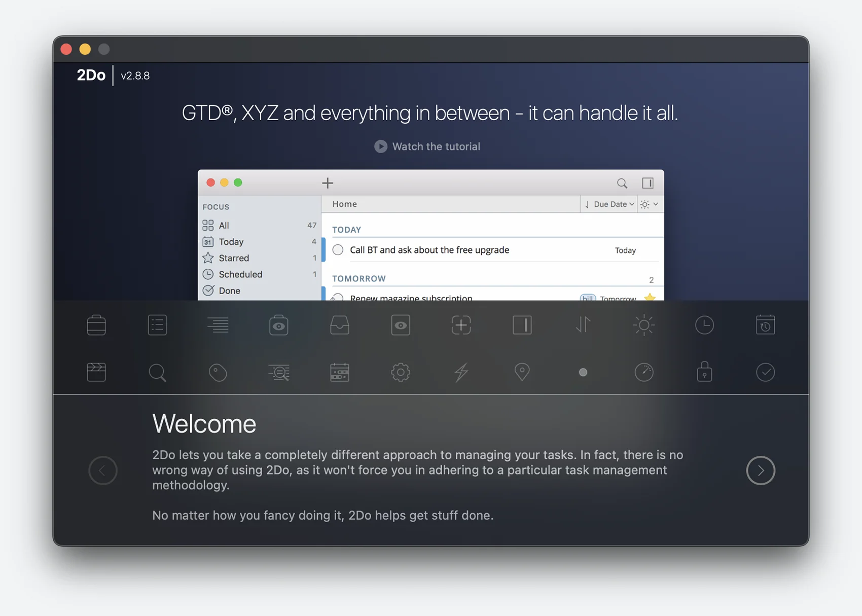Select the briefcase with eye icon
862x616 pixels.
click(279, 325)
